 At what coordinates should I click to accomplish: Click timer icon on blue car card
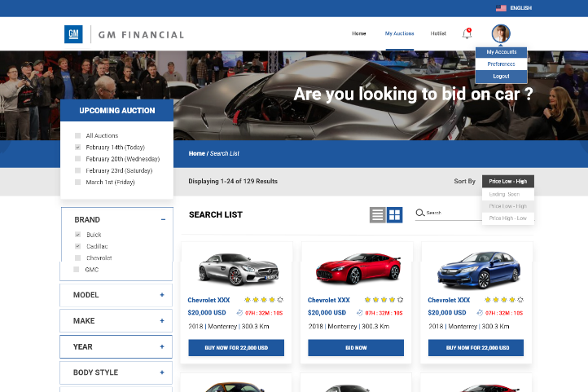[479, 313]
